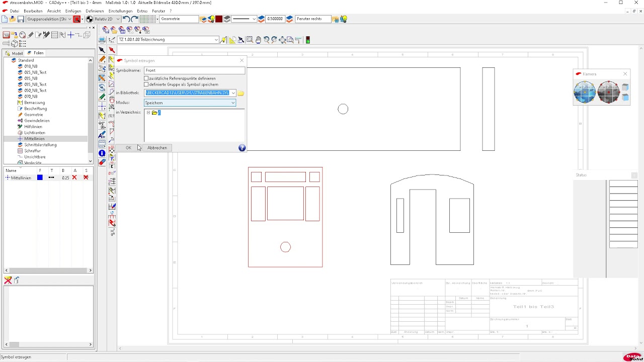This screenshot has width=644, height=362.
Task: Toggle the A column red X for Mittellinien
Action: click(74, 177)
